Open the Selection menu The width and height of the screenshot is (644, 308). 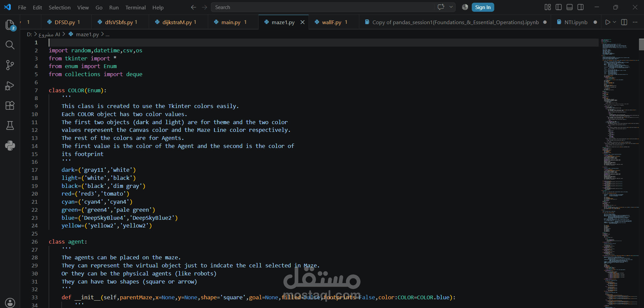(59, 7)
